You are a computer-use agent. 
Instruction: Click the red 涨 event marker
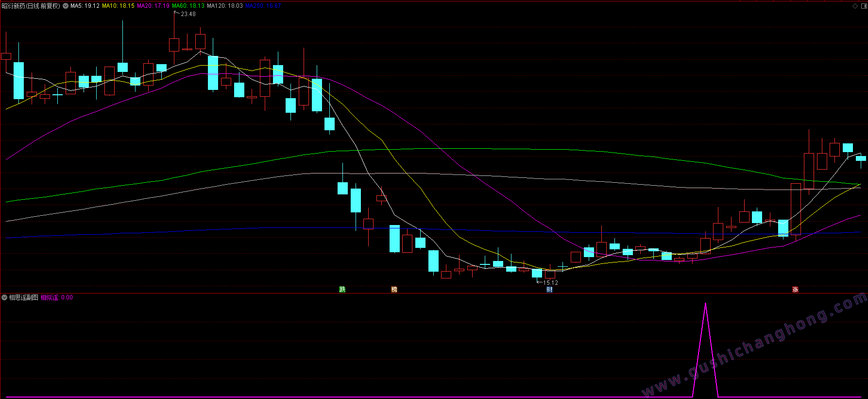(796, 289)
